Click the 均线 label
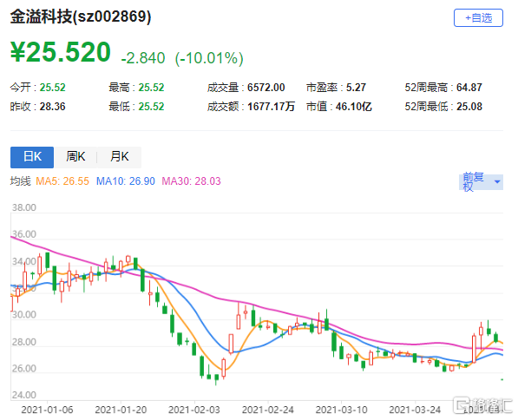 [21, 181]
